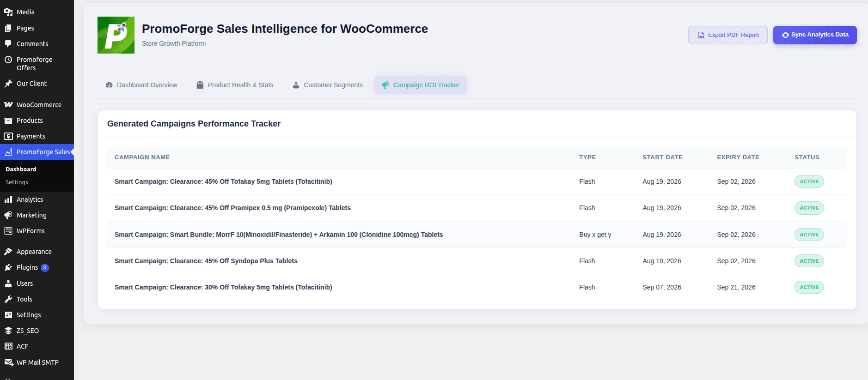Click the 'Store Growth Platform' subtitle

[x=174, y=43]
